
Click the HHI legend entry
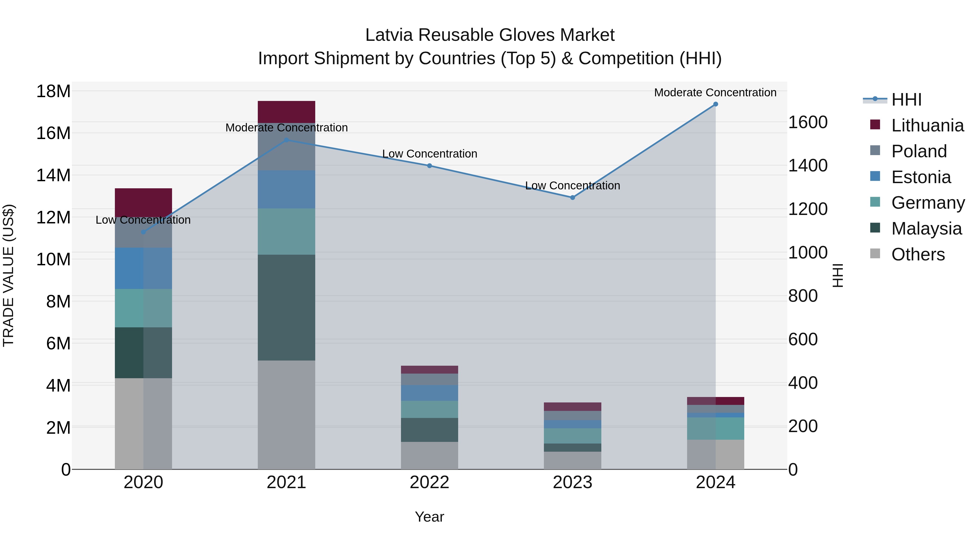pyautogui.click(x=892, y=100)
